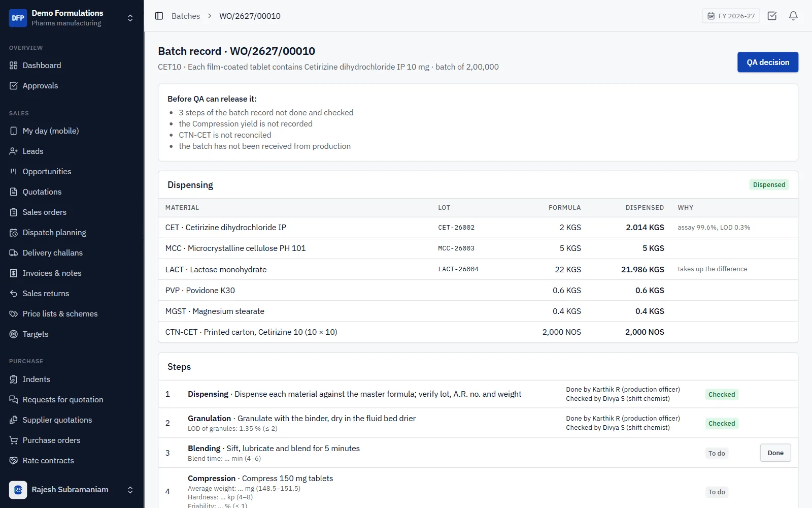
Task: Click the Dispensed status badge
Action: point(769,185)
